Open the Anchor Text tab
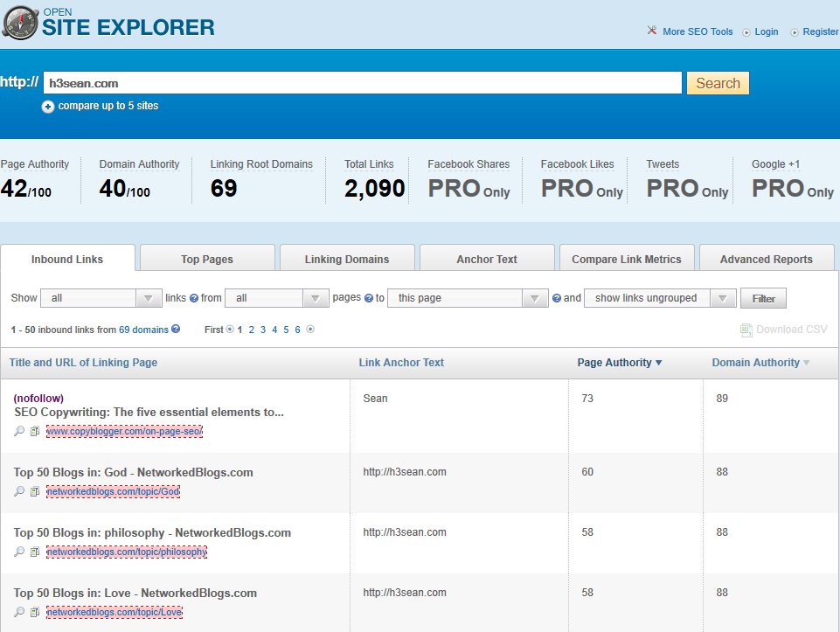 click(x=487, y=259)
